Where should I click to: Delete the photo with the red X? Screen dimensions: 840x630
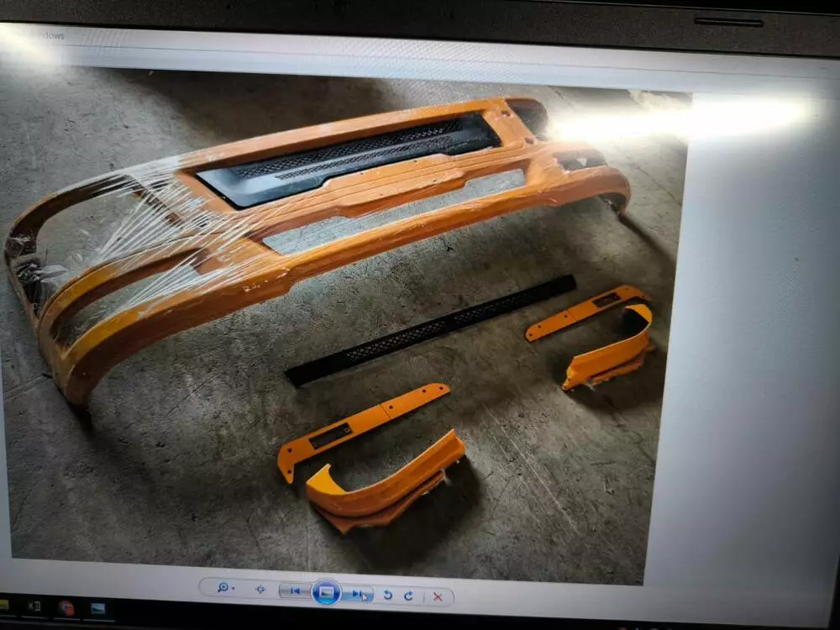pos(437,596)
